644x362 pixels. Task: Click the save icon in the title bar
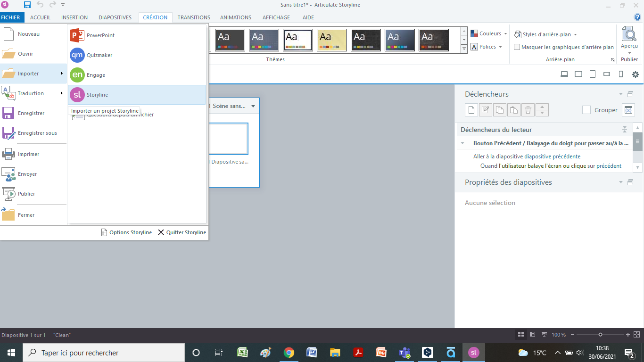coord(27,5)
